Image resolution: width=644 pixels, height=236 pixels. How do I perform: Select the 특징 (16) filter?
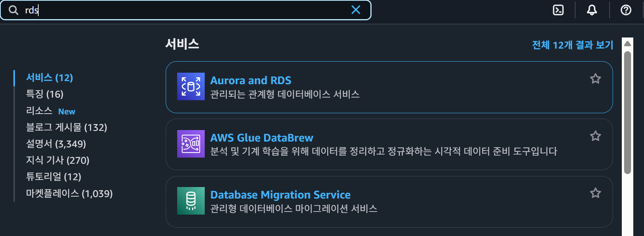(x=44, y=94)
